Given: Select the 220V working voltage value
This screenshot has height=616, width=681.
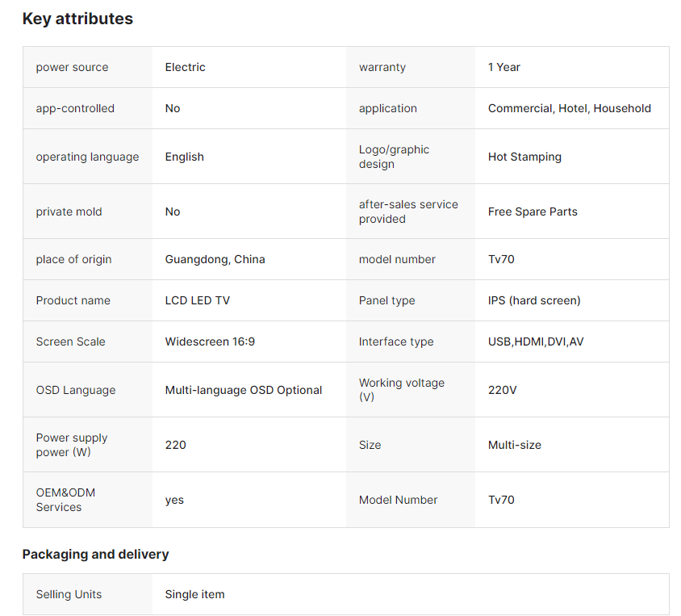Looking at the screenshot, I should pos(502,390).
